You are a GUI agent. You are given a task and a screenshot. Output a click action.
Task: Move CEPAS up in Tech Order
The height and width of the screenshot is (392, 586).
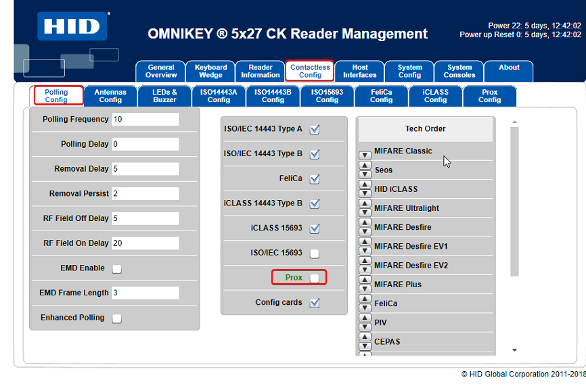click(365, 337)
